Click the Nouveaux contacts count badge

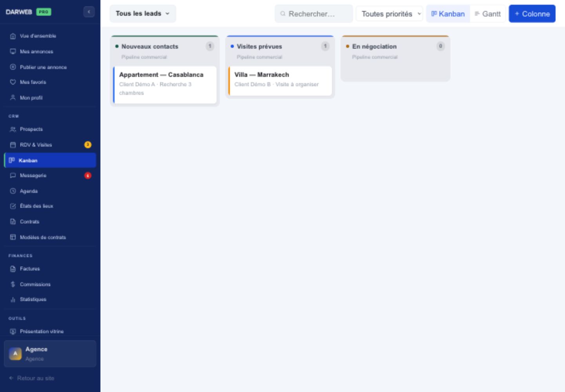[x=210, y=46]
